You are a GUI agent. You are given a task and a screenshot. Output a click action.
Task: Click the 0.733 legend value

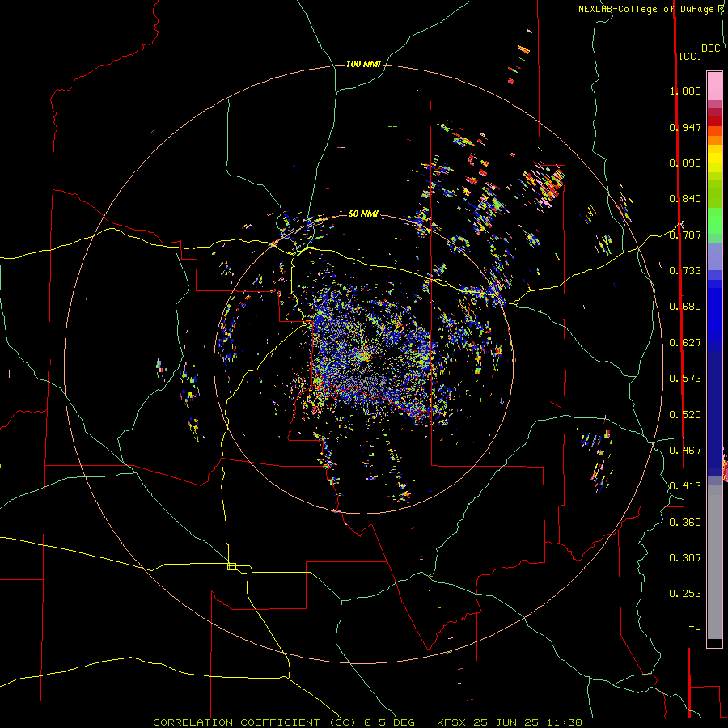[685, 271]
